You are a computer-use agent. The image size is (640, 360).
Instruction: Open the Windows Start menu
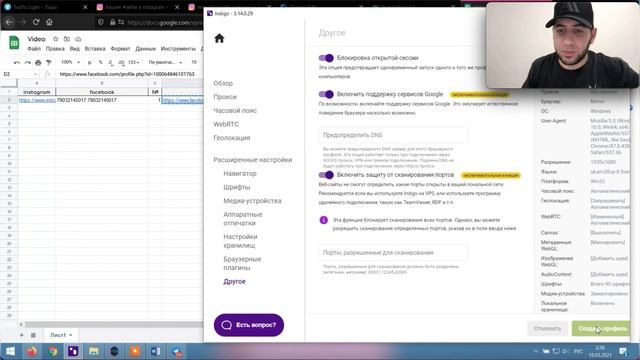(x=10, y=351)
